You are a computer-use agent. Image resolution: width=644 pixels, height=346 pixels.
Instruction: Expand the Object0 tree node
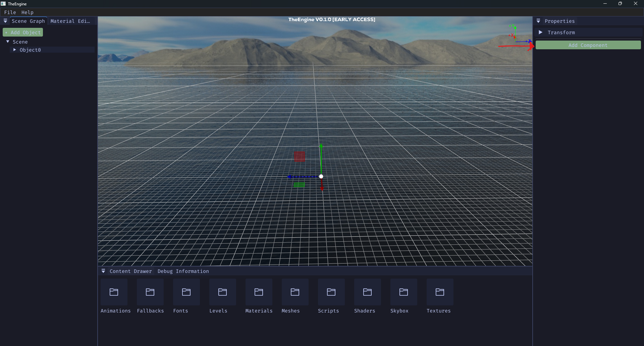14,50
